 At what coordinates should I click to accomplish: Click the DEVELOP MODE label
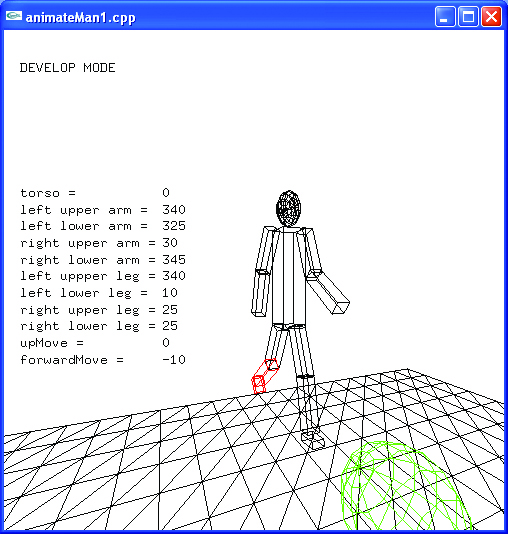(x=67, y=68)
